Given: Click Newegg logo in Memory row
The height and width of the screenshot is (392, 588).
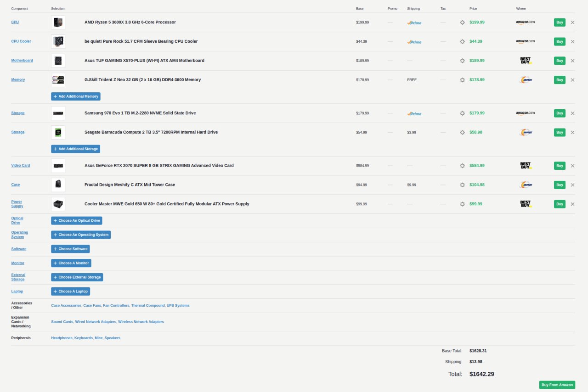Looking at the screenshot, I should pos(526,80).
